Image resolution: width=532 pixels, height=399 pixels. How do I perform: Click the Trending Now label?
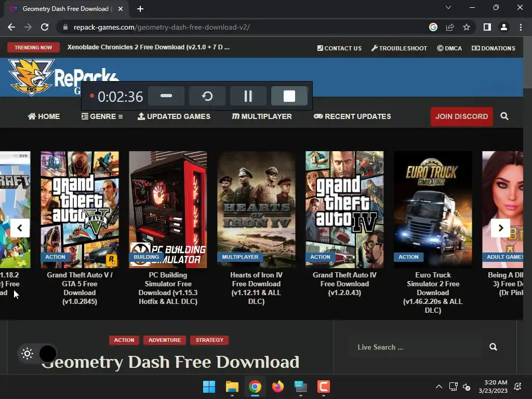[33, 47]
